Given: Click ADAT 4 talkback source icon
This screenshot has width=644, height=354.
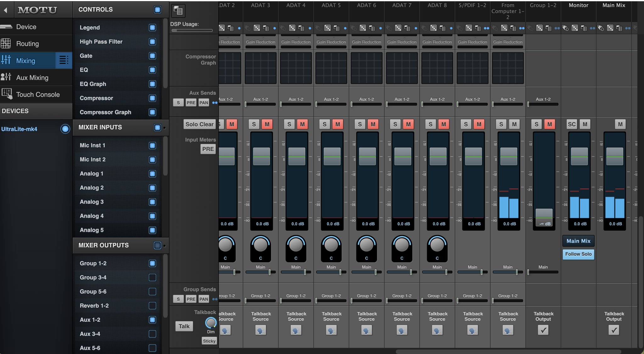Looking at the screenshot, I should point(296,330).
